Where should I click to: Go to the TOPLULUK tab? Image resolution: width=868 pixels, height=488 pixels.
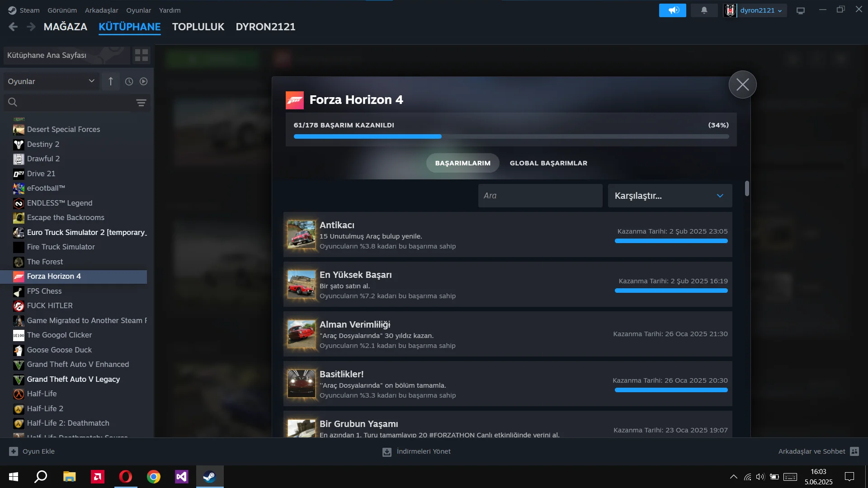(x=198, y=27)
